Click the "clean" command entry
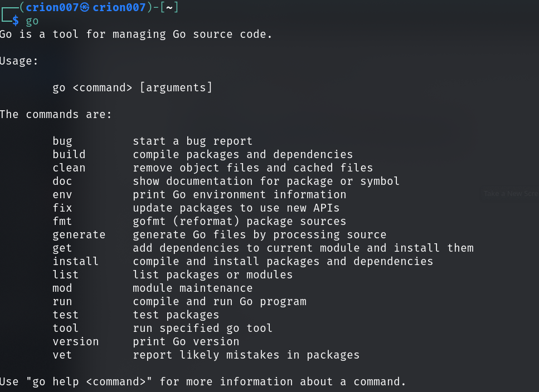 [69, 168]
